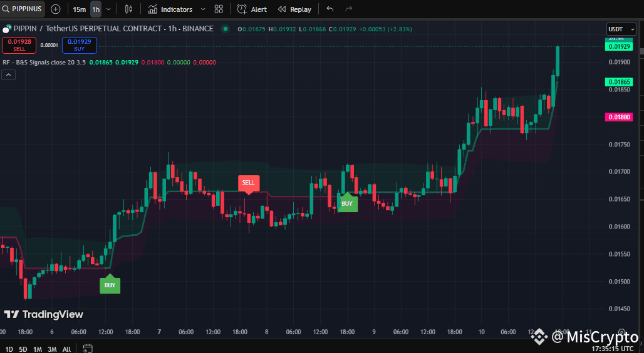The height and width of the screenshot is (353, 644).
Task: Click the 0.01928 SELL button
Action: click(x=19, y=45)
